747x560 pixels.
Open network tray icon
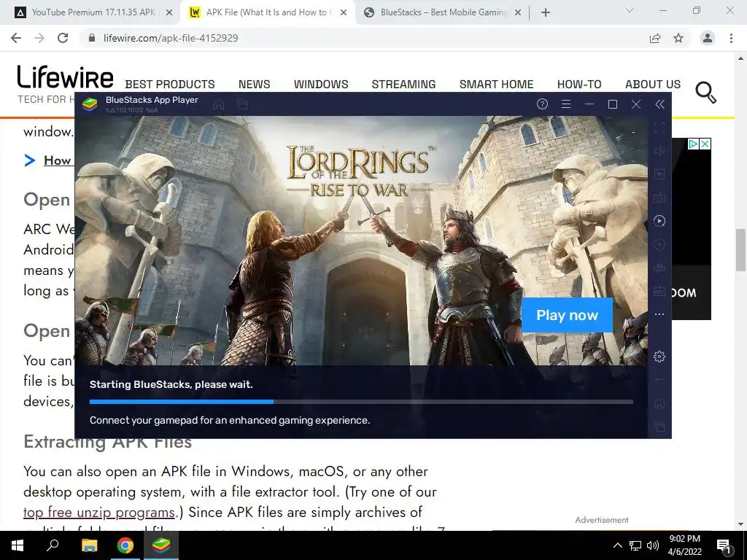point(635,545)
